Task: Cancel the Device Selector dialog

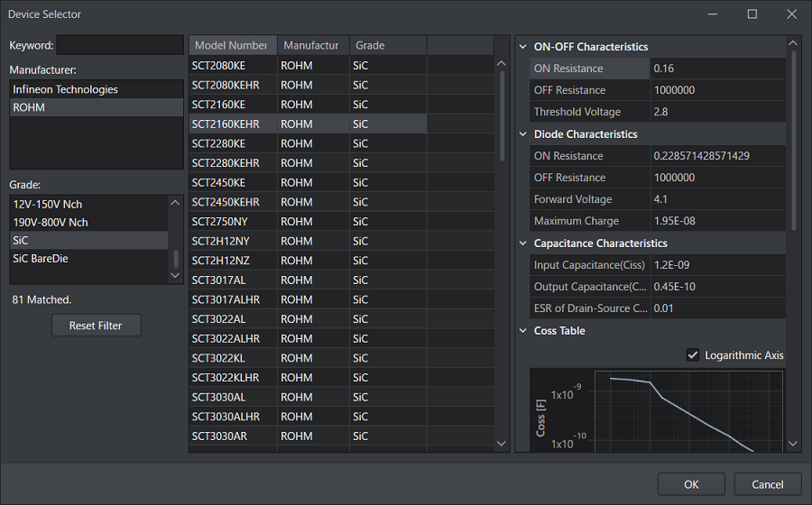Action: click(768, 484)
